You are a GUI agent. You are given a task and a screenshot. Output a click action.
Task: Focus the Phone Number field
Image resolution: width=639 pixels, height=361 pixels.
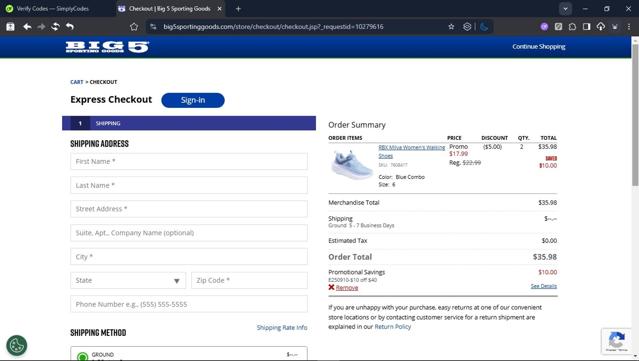189,304
